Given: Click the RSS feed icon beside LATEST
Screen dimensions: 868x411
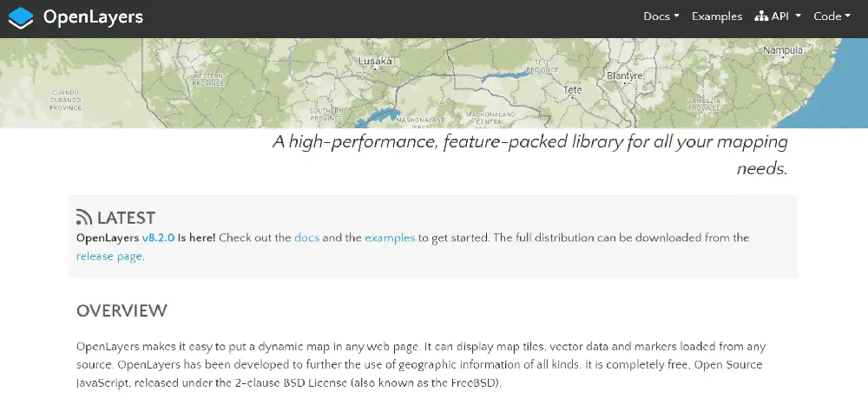Looking at the screenshot, I should pyautogui.click(x=84, y=217).
